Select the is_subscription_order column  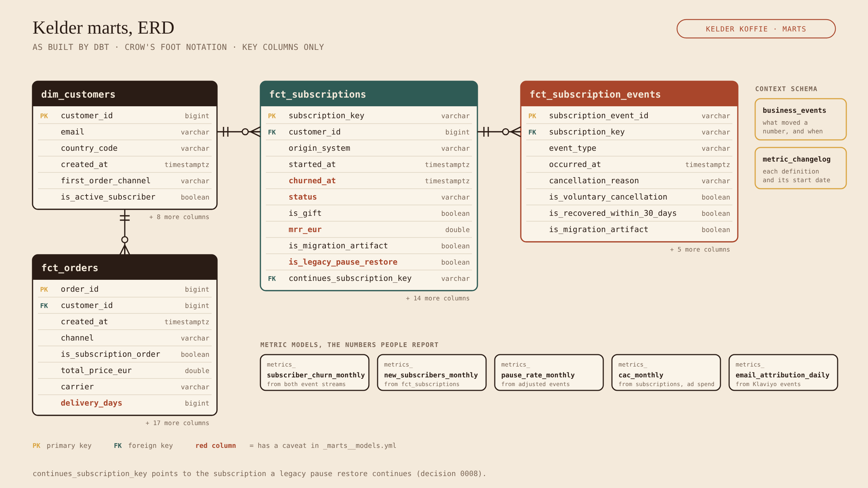[125, 354]
